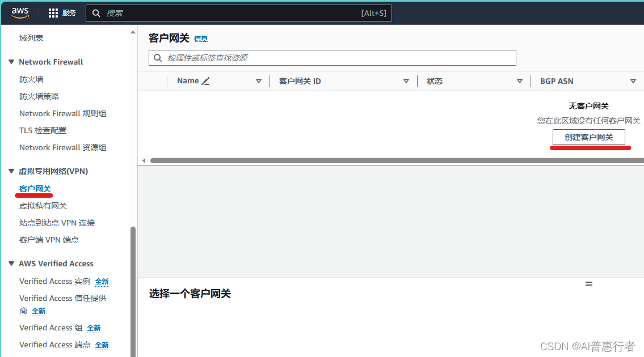Viewport: 644px width, 357px height.
Task: Sort by the 状态 column arrow
Action: click(x=520, y=81)
